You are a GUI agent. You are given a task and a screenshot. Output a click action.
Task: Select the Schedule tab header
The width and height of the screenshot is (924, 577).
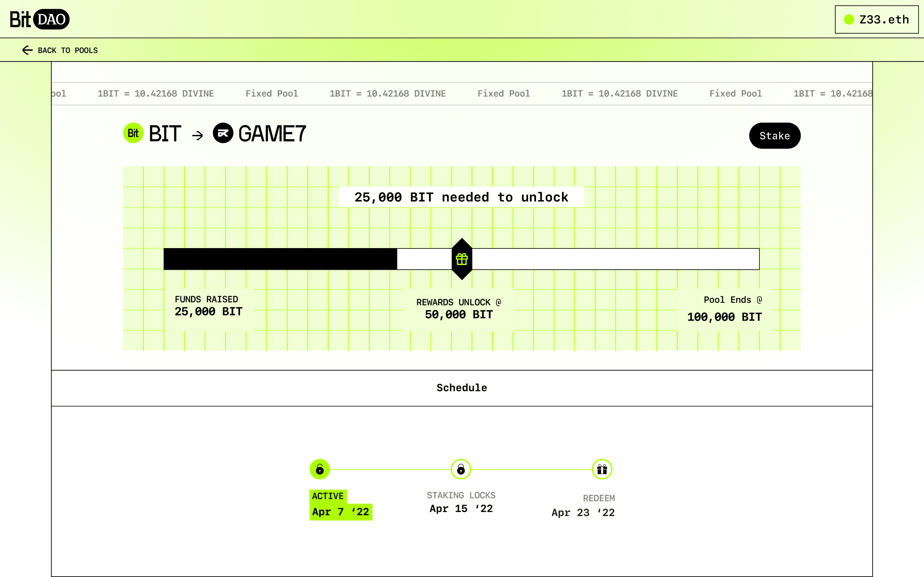462,388
